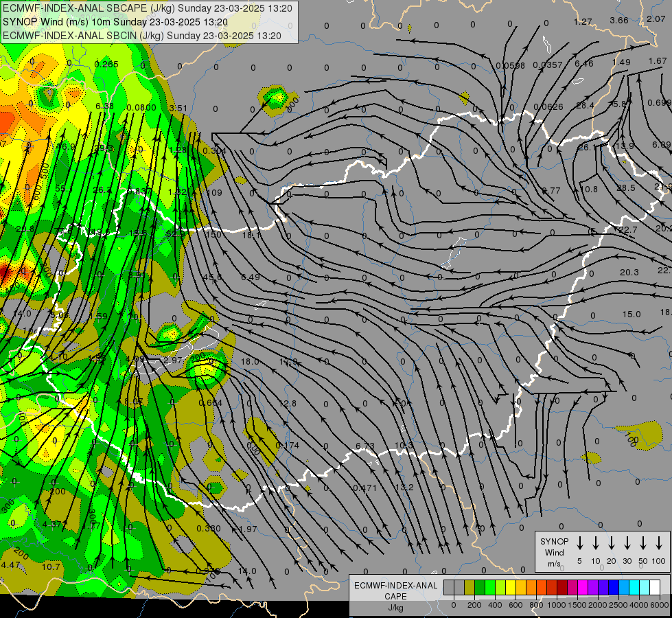Click the 100 m/s wind arrow in legend

pyautogui.click(x=659, y=543)
